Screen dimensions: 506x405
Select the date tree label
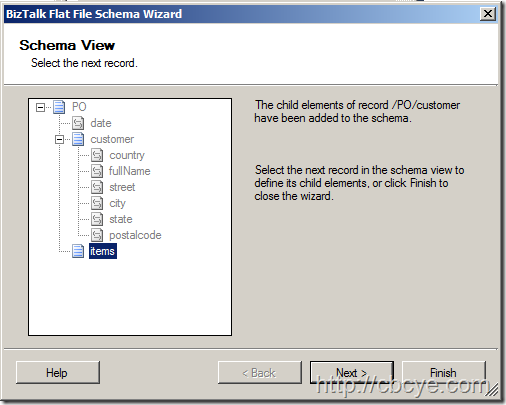tap(101, 123)
